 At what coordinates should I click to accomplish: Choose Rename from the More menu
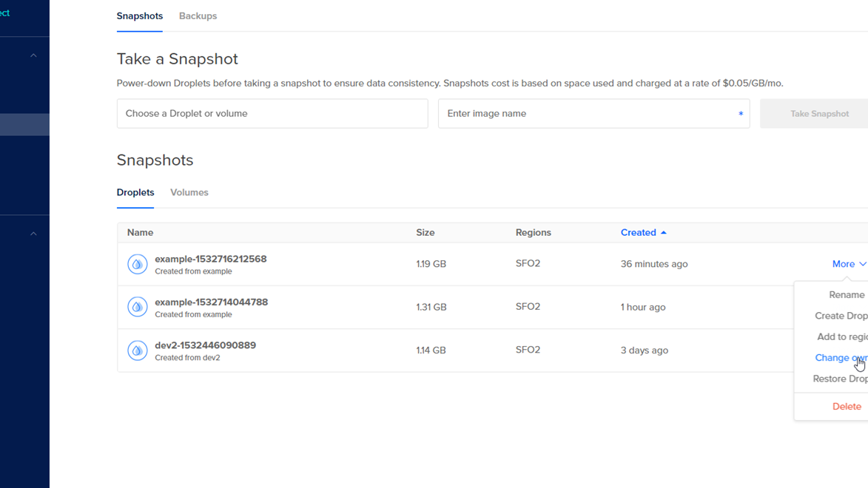(847, 295)
